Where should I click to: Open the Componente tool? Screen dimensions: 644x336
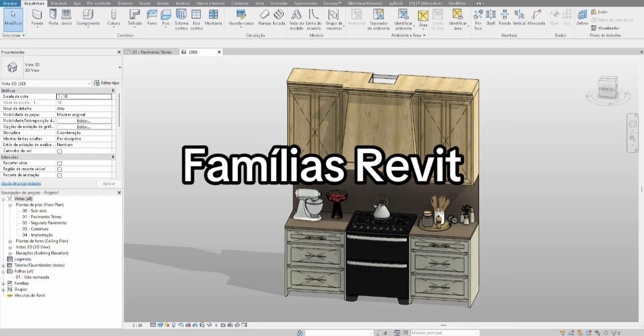point(88,17)
